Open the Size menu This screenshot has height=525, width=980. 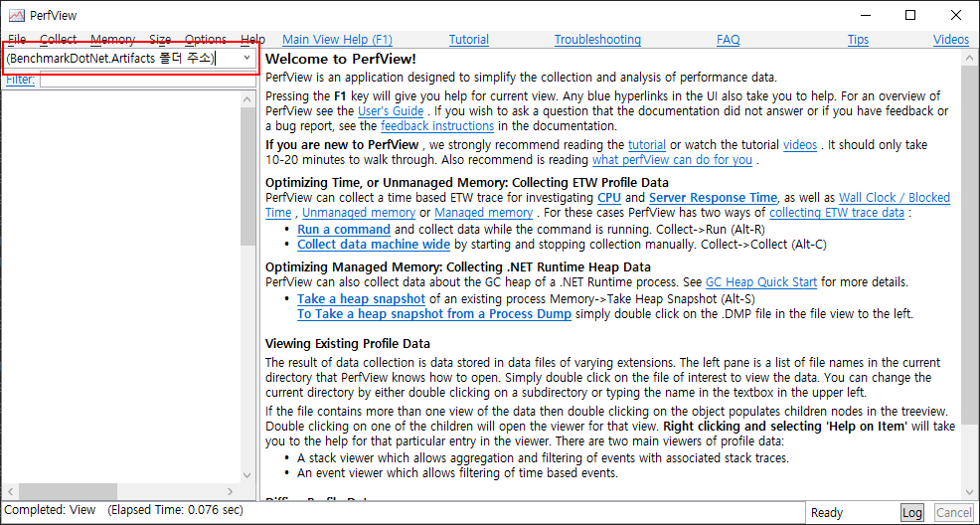(x=160, y=40)
